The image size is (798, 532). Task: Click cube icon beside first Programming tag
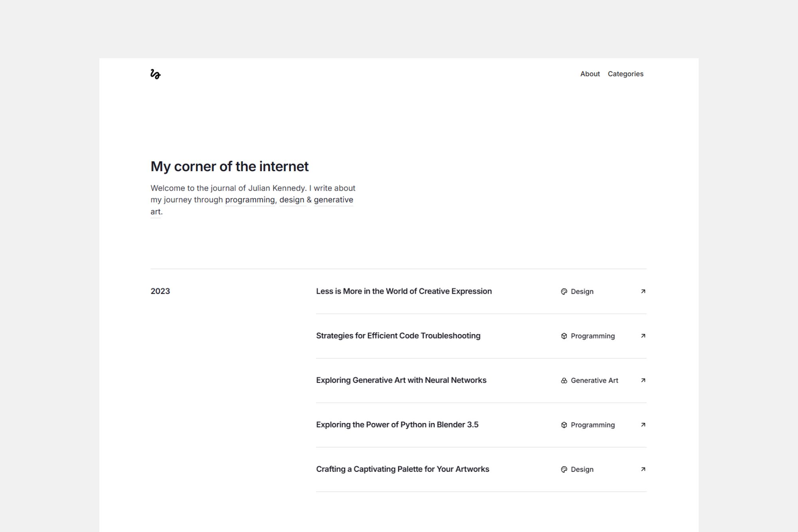(x=564, y=336)
